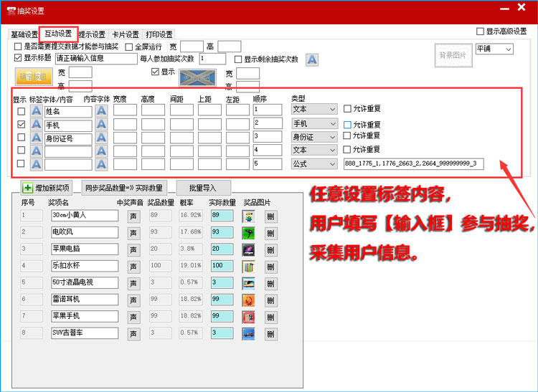Viewport: 538px width, 392px height.
Task: Expand the 身份证 type dropdown
Action: [313, 137]
